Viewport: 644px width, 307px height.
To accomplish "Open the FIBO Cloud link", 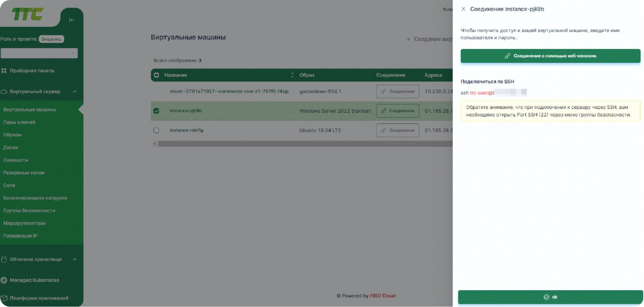I will point(383,296).
